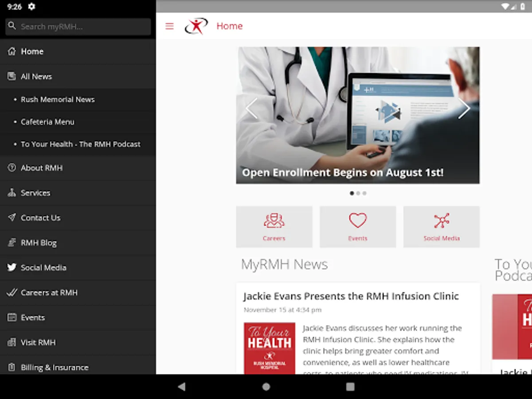
Task: Click the RMH Blog icon
Action: (12, 243)
